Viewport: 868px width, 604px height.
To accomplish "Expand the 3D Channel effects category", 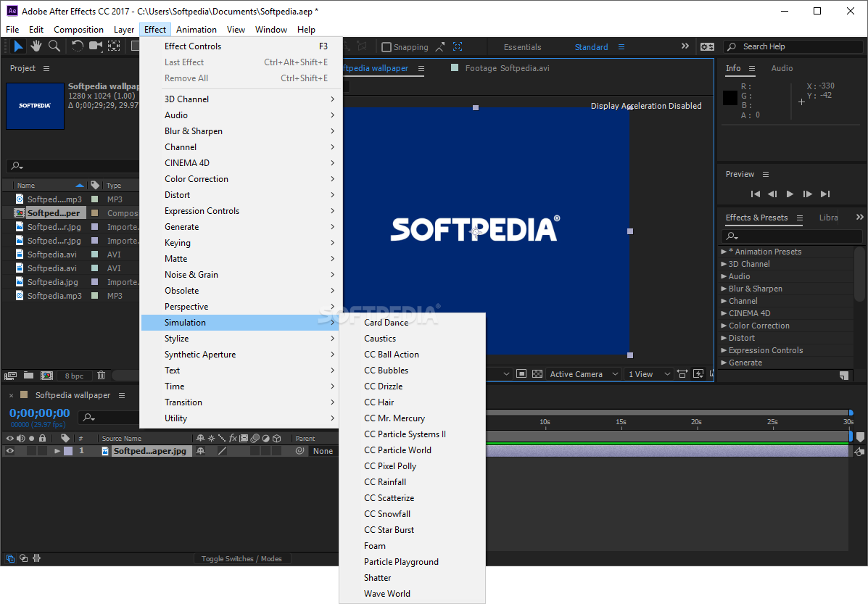I will click(724, 264).
